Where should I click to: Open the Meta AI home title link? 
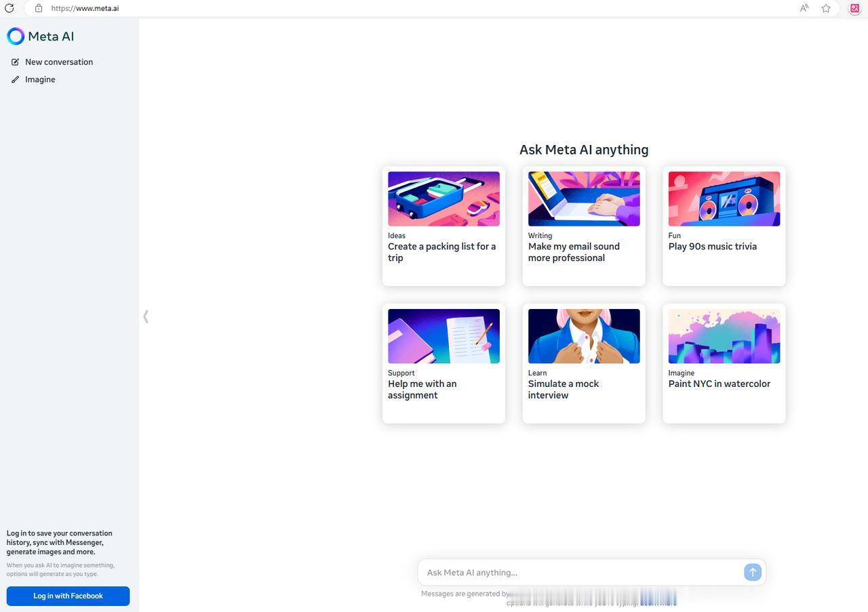51,37
